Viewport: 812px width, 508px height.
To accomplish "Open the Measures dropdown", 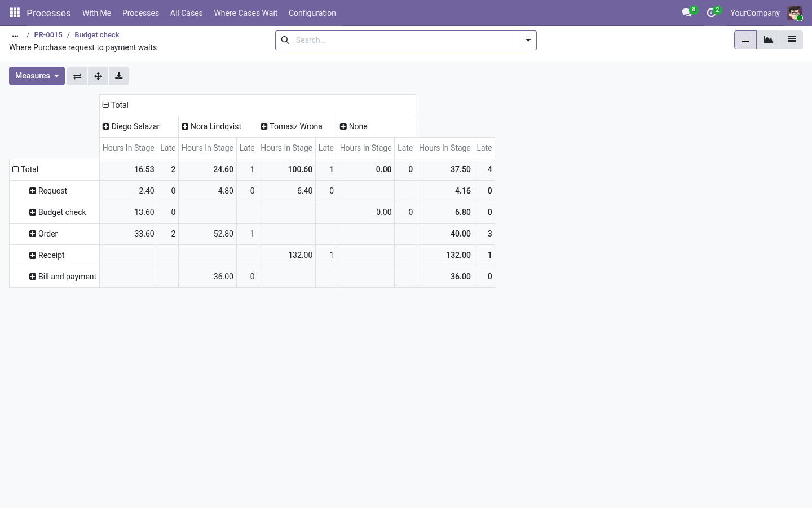I will (37, 76).
